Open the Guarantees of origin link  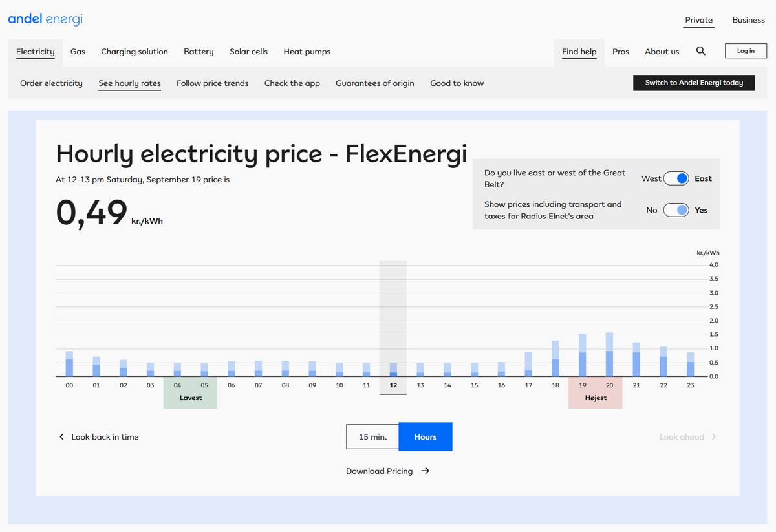click(375, 83)
